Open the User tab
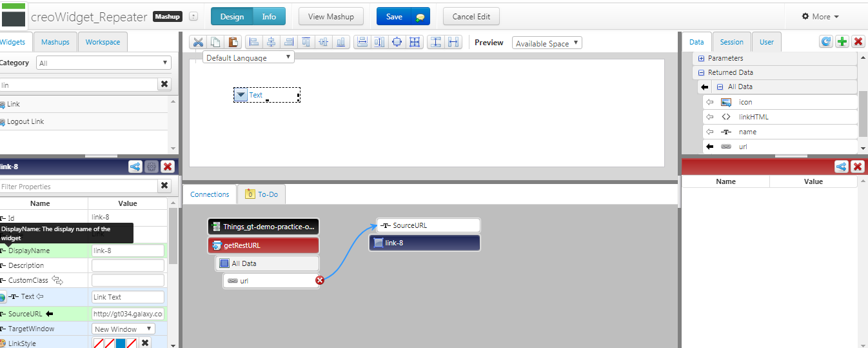The image size is (868, 348). pyautogui.click(x=767, y=42)
